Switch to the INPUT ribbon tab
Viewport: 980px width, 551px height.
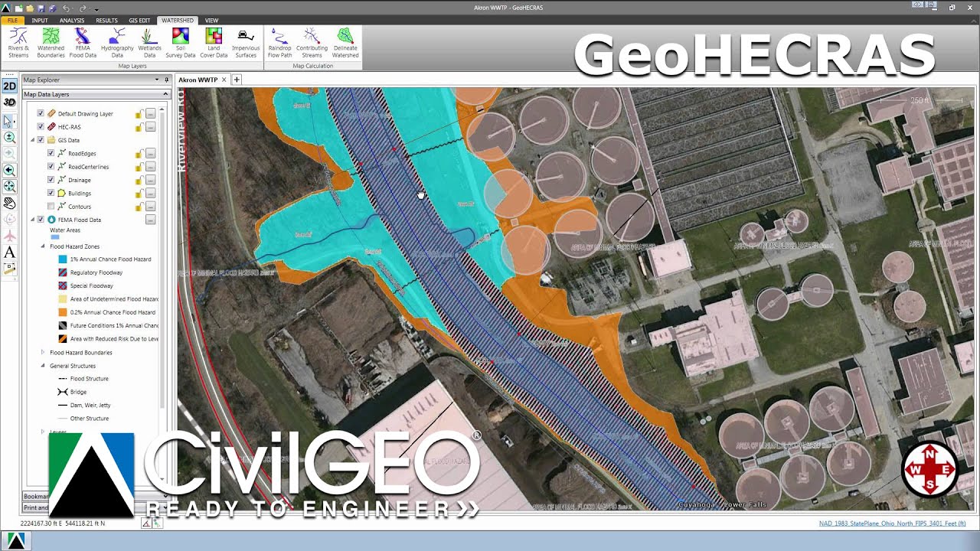pos(40,20)
